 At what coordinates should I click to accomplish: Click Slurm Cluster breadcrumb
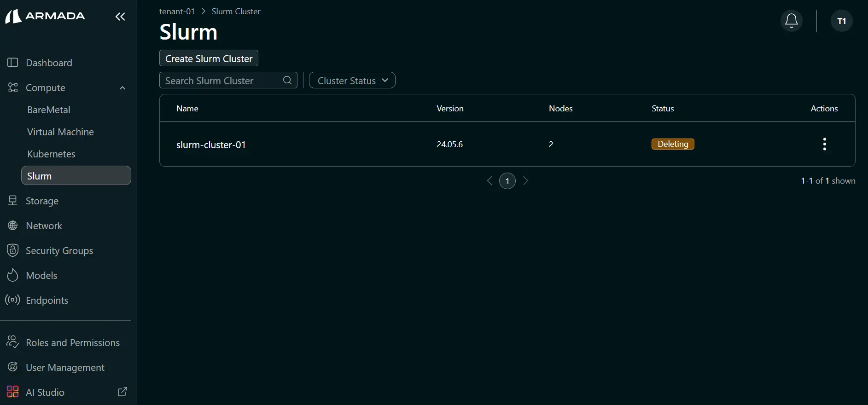click(x=236, y=12)
